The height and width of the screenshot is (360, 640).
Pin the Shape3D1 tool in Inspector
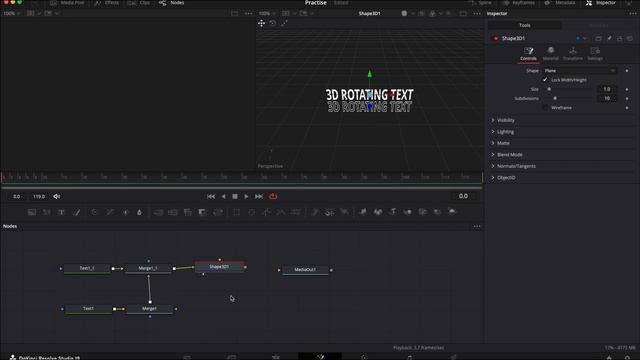point(609,38)
